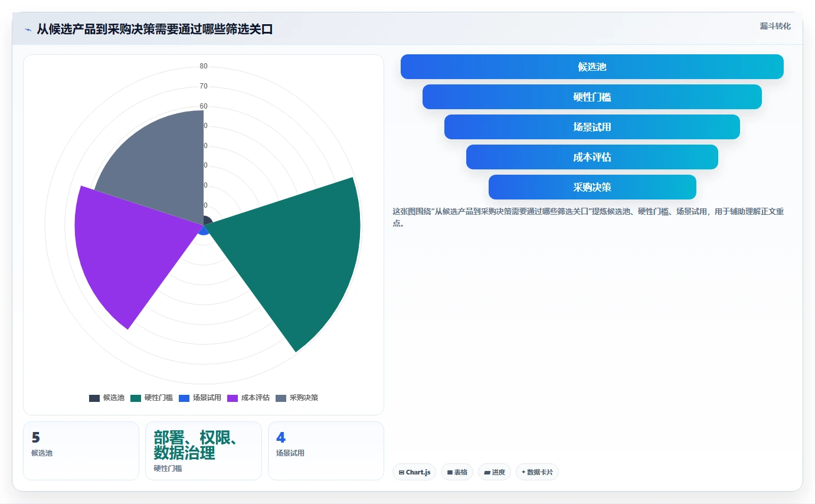
Task: Open the Chart.js tag chip
Action: [x=414, y=472]
